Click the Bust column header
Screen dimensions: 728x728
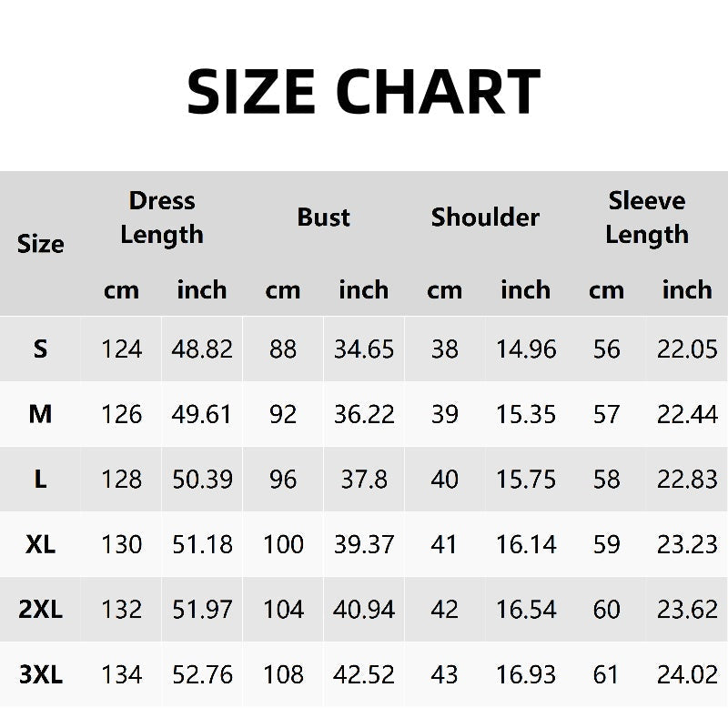pyautogui.click(x=323, y=217)
